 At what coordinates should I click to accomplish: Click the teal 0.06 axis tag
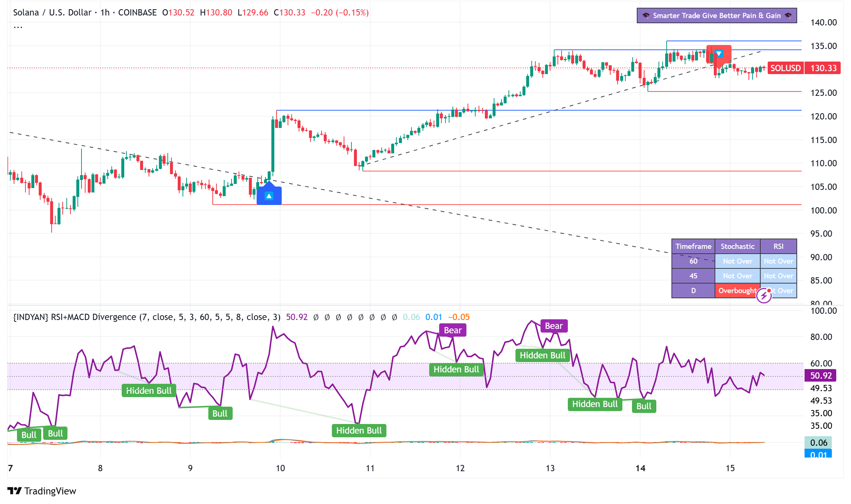click(819, 442)
